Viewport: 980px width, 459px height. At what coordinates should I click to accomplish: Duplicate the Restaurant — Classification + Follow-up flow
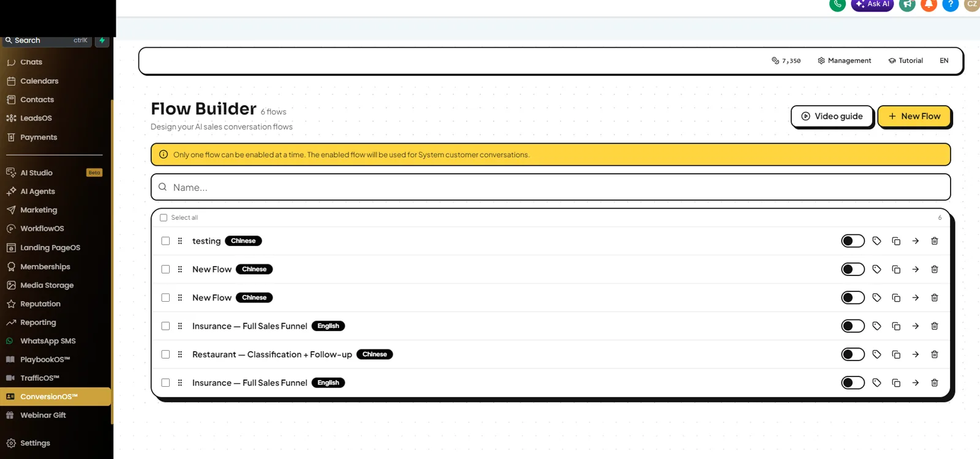tap(896, 354)
